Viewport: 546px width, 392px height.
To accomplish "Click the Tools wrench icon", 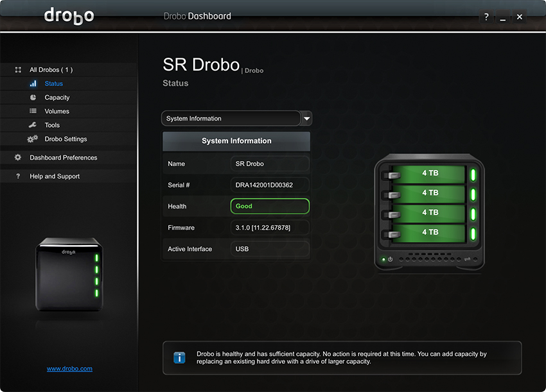I will click(33, 125).
